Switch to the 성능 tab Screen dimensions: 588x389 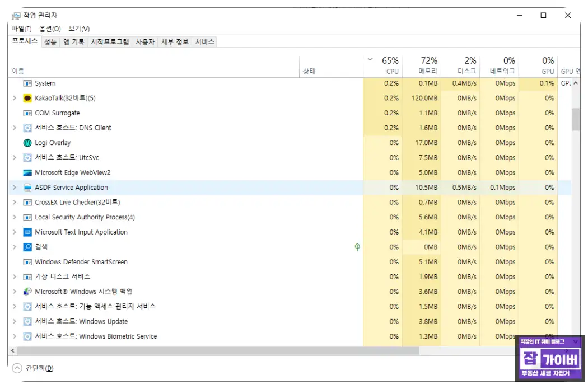pos(50,42)
